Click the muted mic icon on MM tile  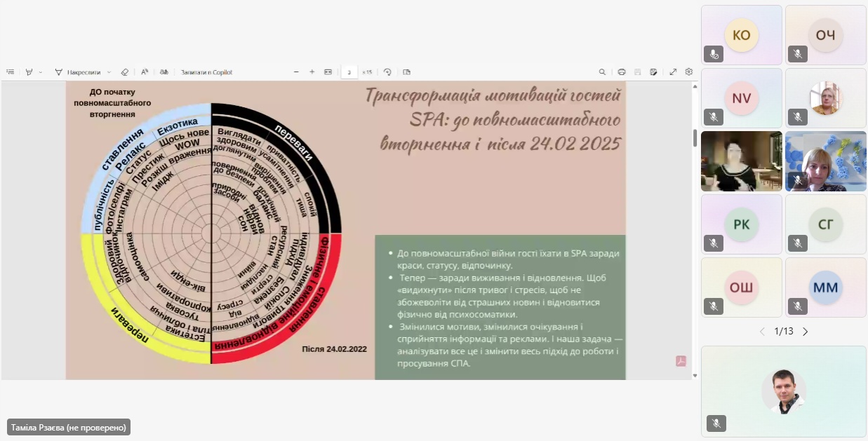click(x=797, y=306)
